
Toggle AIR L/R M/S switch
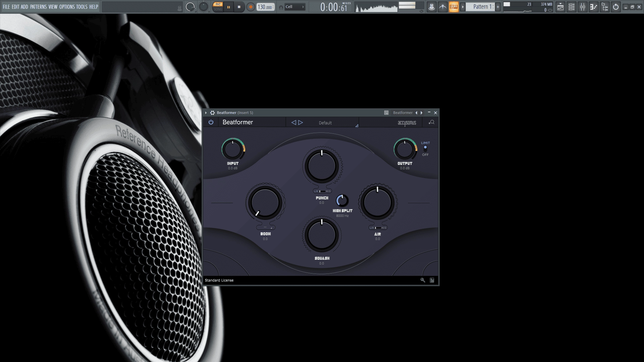coord(378,228)
